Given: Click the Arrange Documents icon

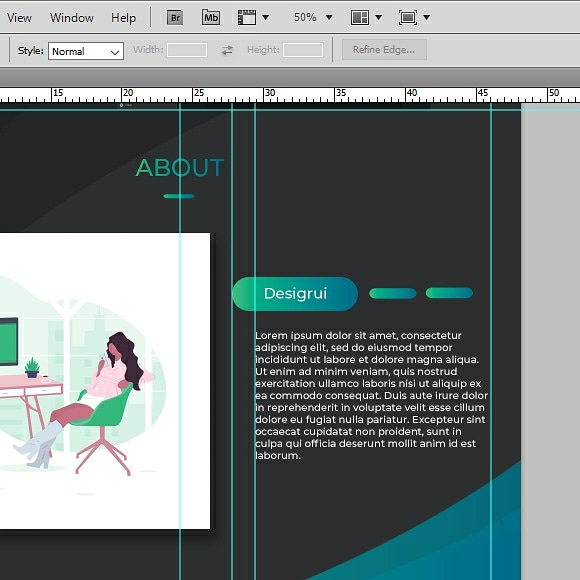Looking at the screenshot, I should 360,17.
